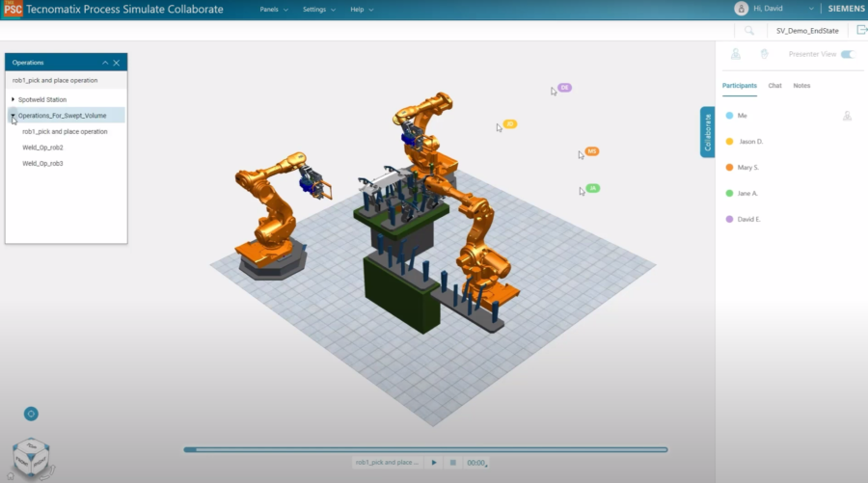Click the blue target icon above view cube
The image size is (868, 483).
(x=31, y=414)
